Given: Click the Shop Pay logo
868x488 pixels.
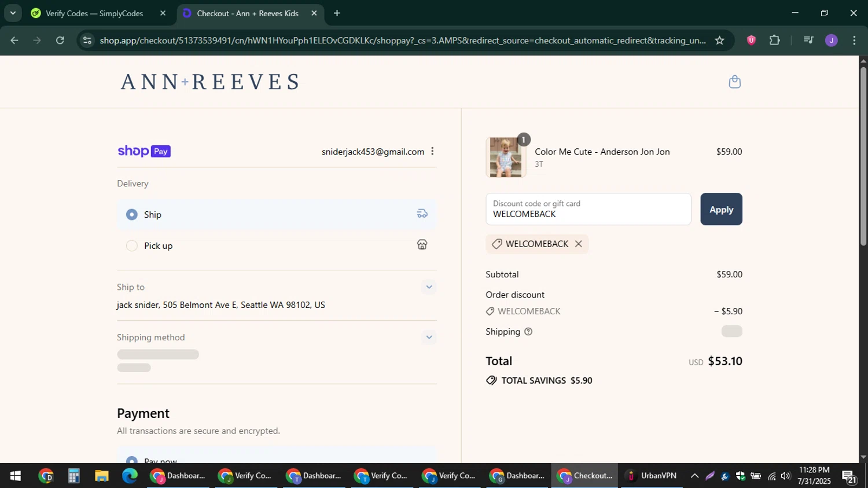Looking at the screenshot, I should [144, 152].
